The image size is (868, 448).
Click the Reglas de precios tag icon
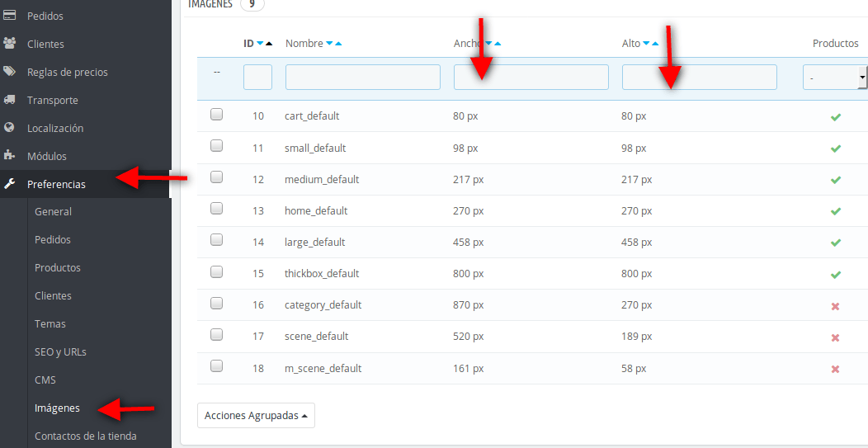[9, 72]
